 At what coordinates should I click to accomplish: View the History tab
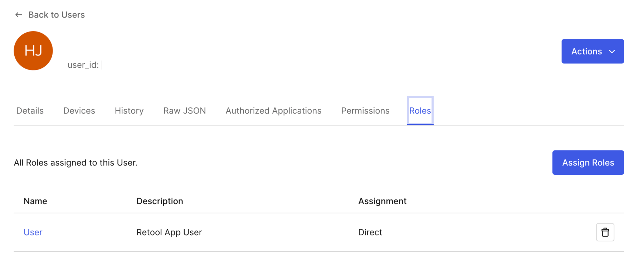pyautogui.click(x=129, y=111)
